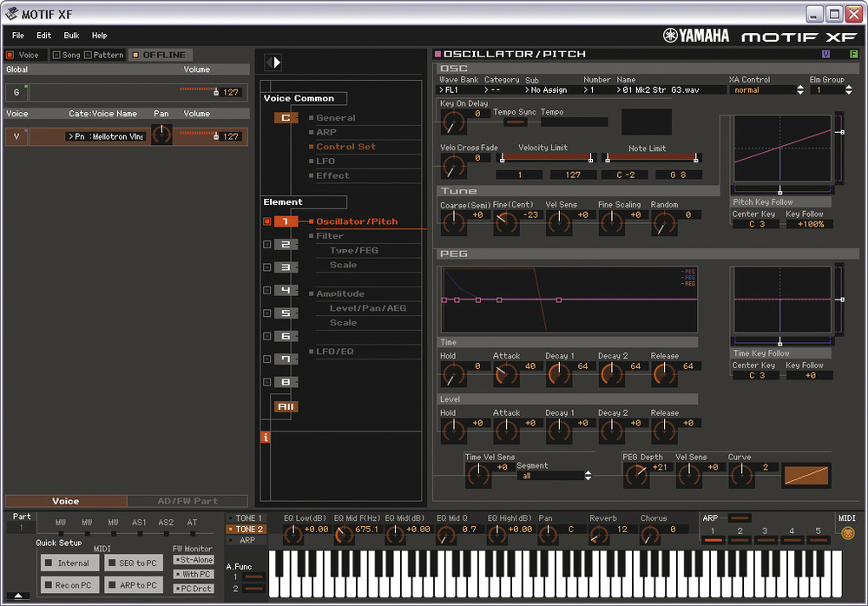Open the Sub 'No Assign' selector
868x606 pixels.
[x=551, y=89]
